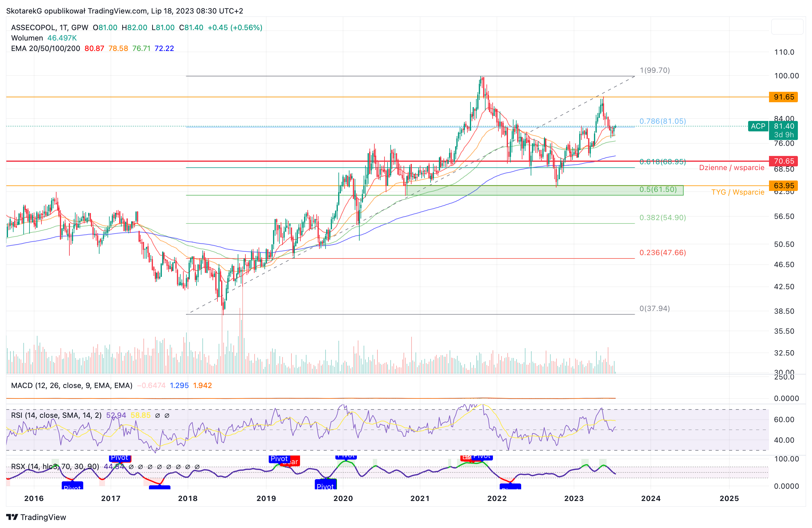812x528 pixels.
Task: Click the MACD value 1.942 in orange
Action: click(202, 386)
